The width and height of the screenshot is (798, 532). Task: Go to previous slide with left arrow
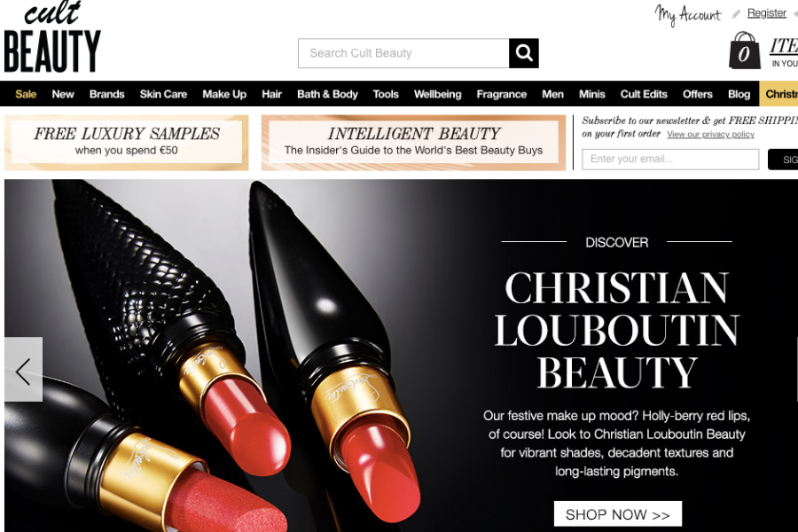pyautogui.click(x=23, y=370)
